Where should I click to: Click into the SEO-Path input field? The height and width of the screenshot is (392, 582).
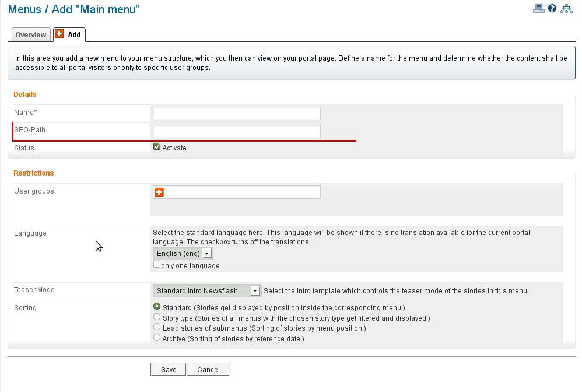[236, 131]
